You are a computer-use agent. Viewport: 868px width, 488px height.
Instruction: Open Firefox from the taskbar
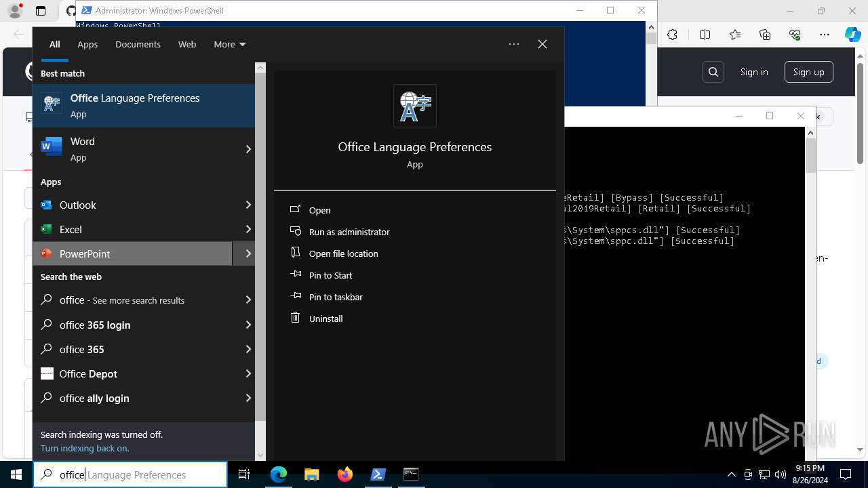click(x=345, y=474)
